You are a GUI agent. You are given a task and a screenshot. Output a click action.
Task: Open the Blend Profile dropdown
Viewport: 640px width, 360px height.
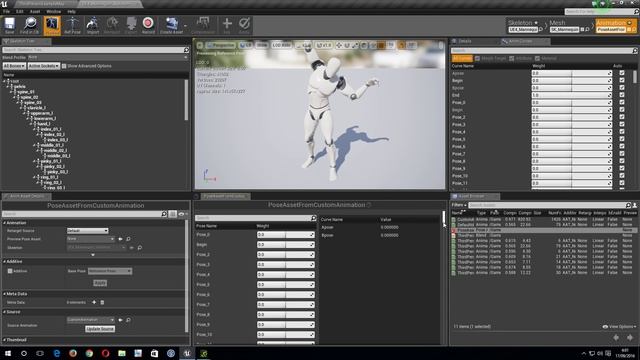(108, 58)
